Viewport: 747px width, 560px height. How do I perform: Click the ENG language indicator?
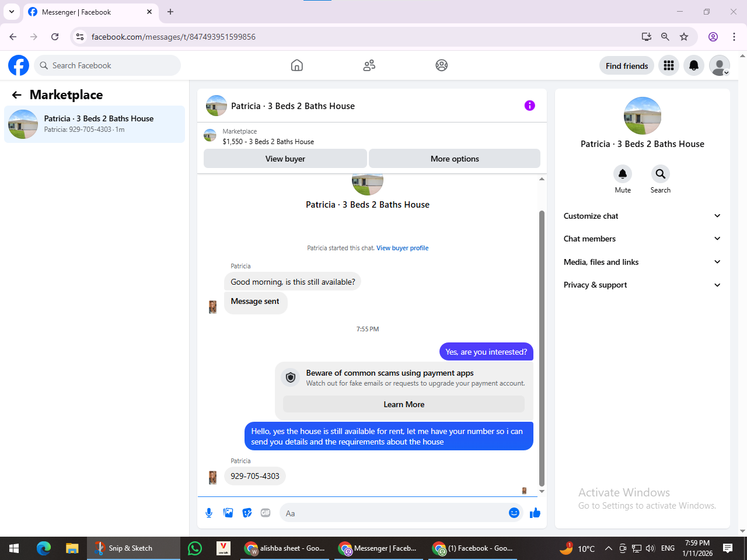tap(668, 548)
